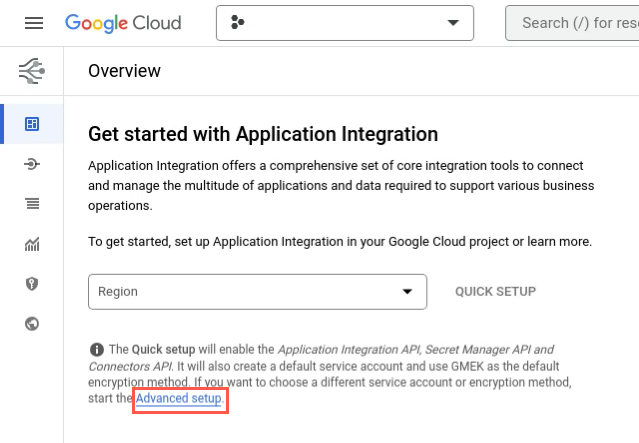Click the Get started with Application Integration heading

(263, 134)
